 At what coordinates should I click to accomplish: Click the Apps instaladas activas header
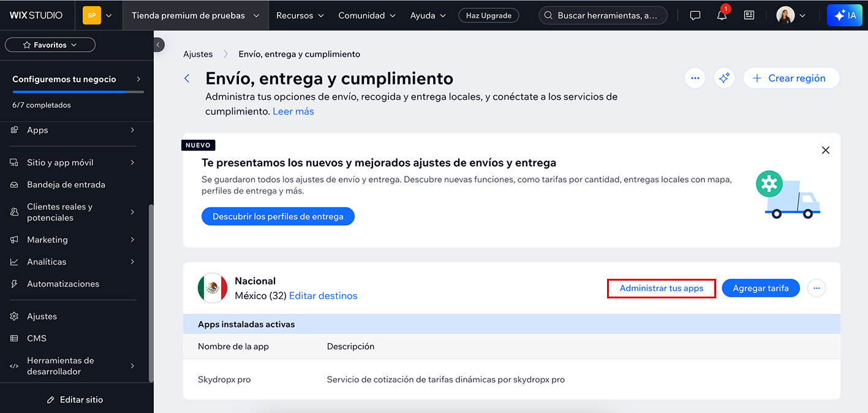point(246,324)
